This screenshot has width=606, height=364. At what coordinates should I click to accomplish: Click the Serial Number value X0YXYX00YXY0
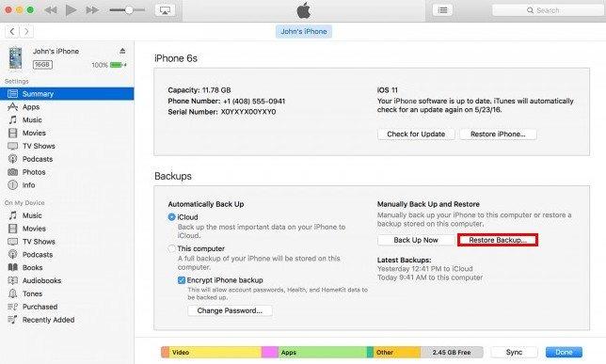pyautogui.click(x=248, y=112)
